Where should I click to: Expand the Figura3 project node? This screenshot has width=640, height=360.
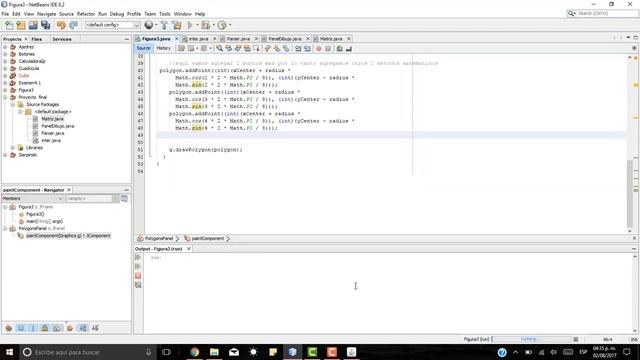click(x=5, y=90)
